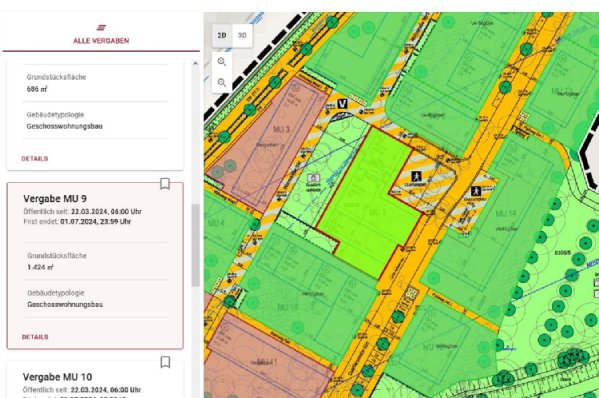Click the camera symbol on light green area
This screenshot has height=398, width=599.
(x=313, y=178)
